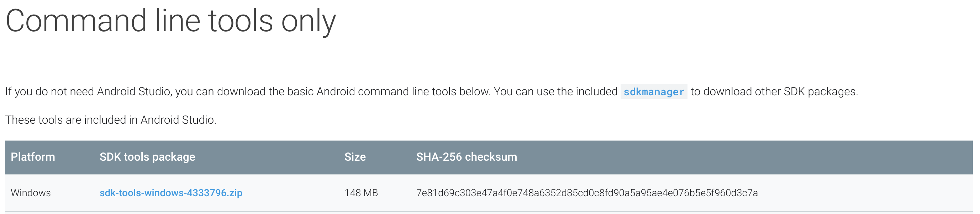The width and height of the screenshot is (980, 214).
Task: Click the SHA-256 checksum column header
Action: click(x=467, y=157)
